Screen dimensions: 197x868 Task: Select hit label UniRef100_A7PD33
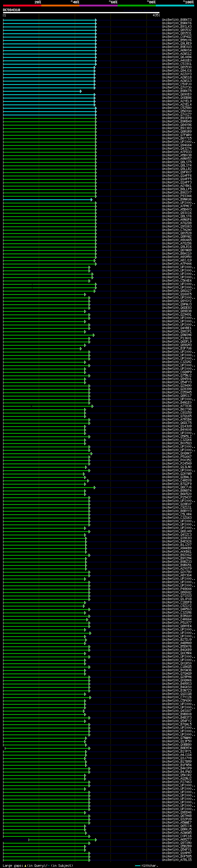pyautogui.click(x=176, y=152)
